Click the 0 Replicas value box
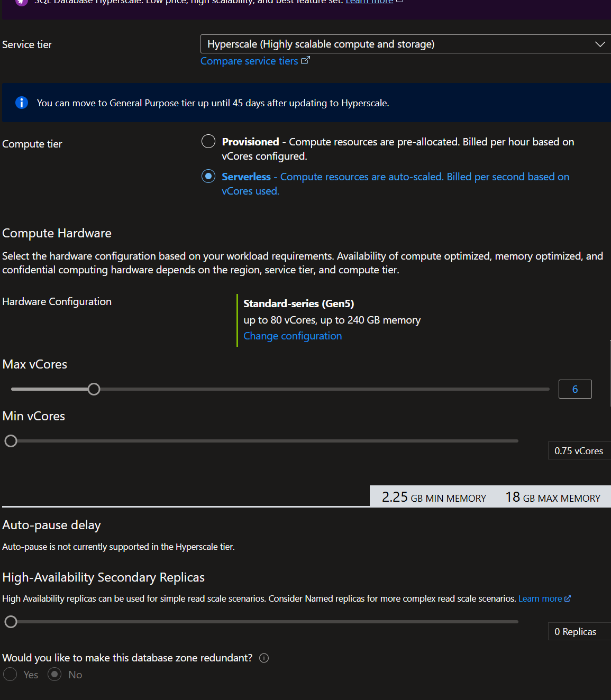The width and height of the screenshot is (611, 700). 579,632
